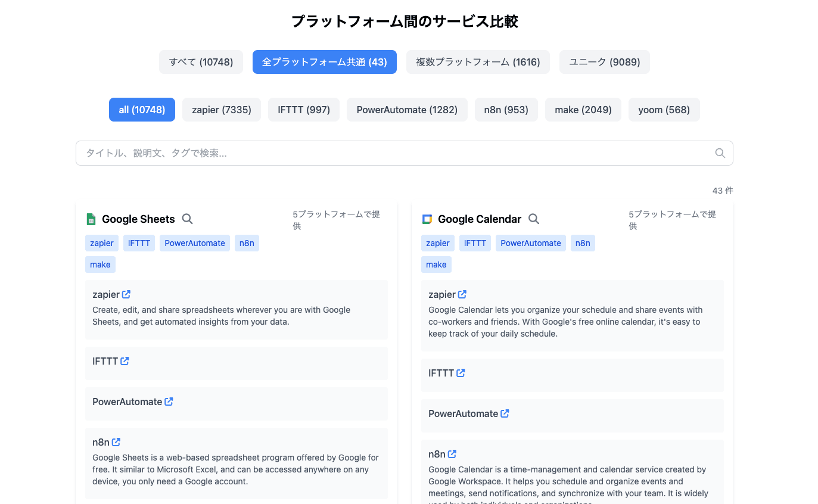Click the Google Calendar logo icon
The height and width of the screenshot is (504, 818).
pyautogui.click(x=427, y=219)
